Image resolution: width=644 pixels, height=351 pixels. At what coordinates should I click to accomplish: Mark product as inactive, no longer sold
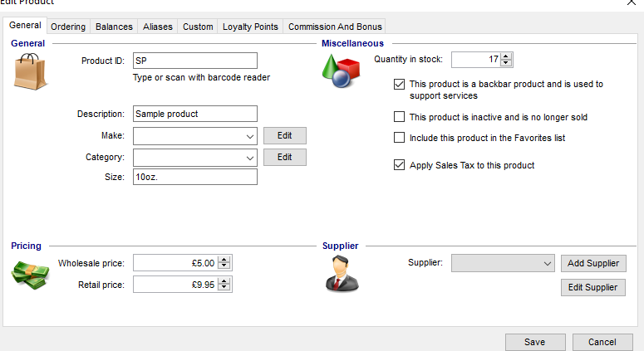pyautogui.click(x=399, y=117)
